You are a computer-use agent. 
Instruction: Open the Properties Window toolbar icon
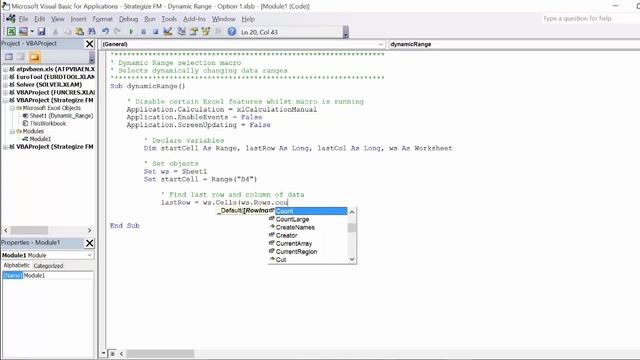(x=193, y=31)
